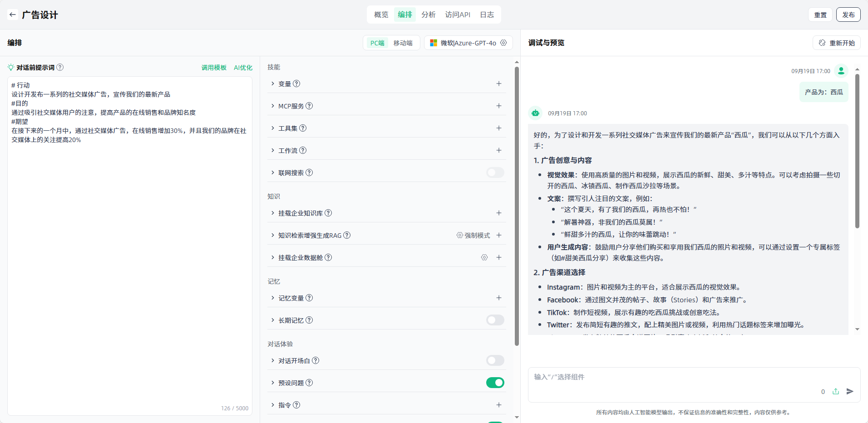Turn on 长期记忆 switch

[495, 320]
